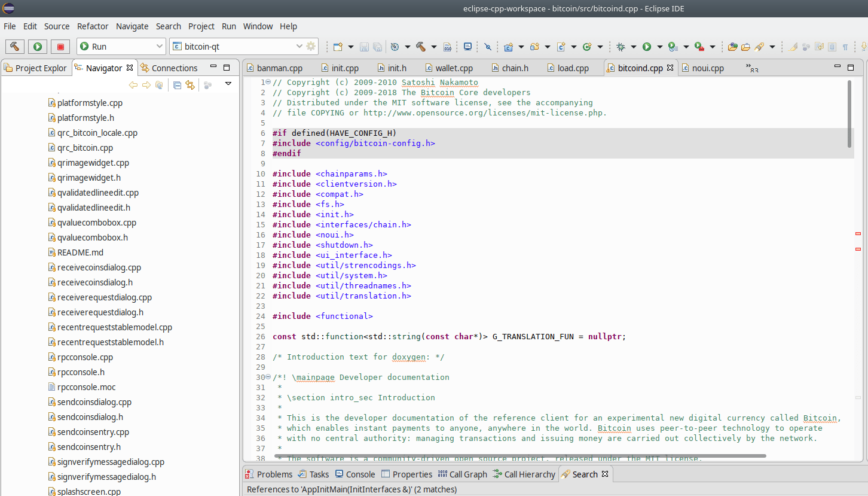868x496 pixels.
Task: Collapse all items in the Navigator view
Action: 177,85
